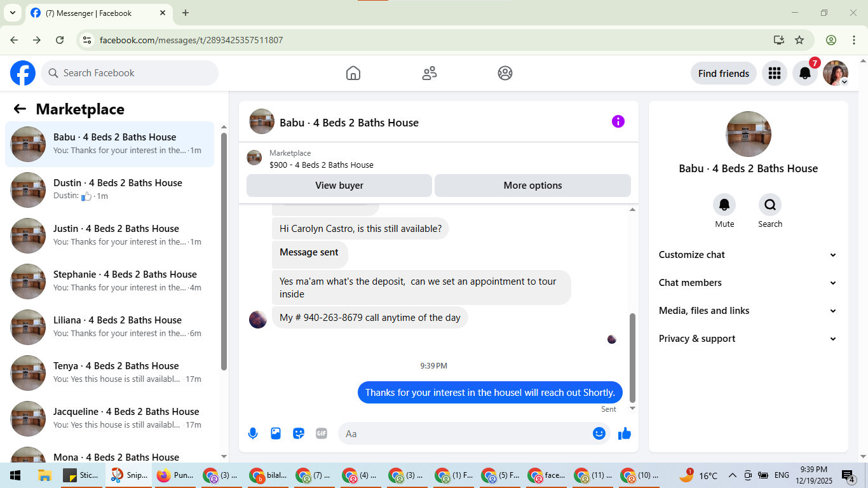Open the $900 - 4 Beds 2 Baths House listing
The image size is (868, 488).
click(322, 165)
